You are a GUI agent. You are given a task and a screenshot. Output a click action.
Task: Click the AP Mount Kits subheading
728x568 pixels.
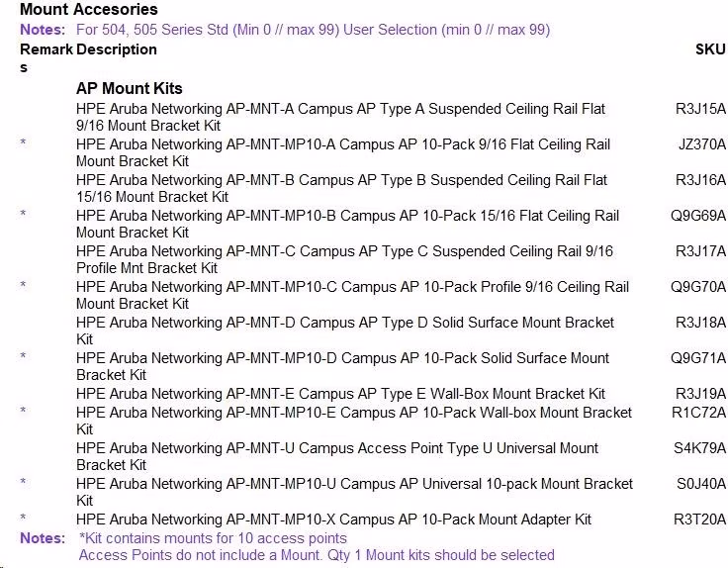pos(129,88)
